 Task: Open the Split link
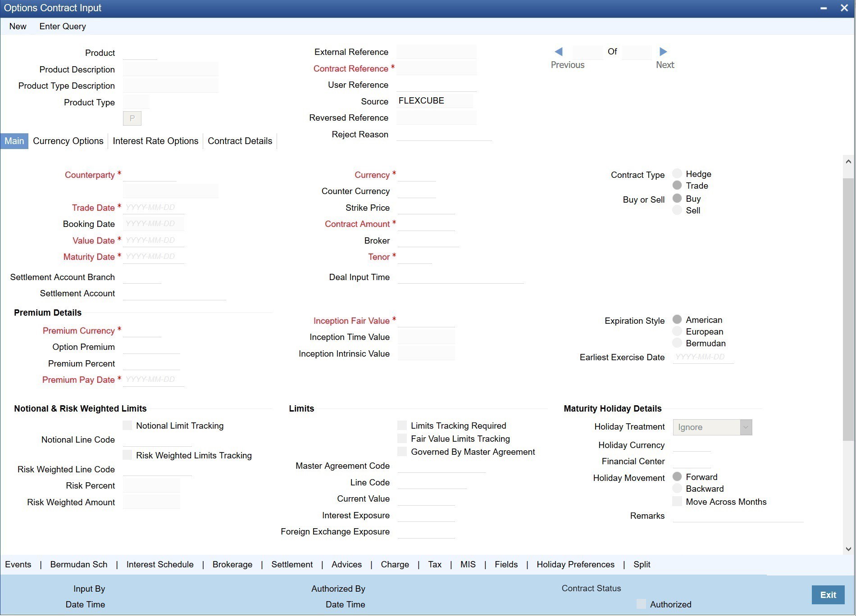642,564
